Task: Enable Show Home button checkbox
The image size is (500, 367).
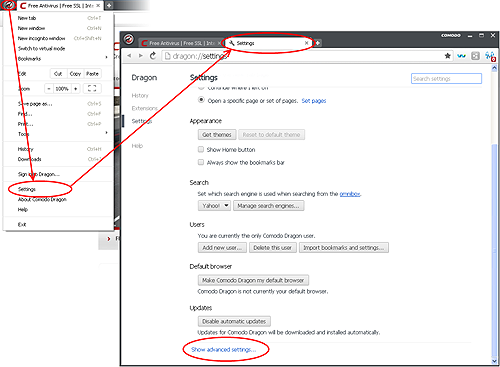Action: 201,149
